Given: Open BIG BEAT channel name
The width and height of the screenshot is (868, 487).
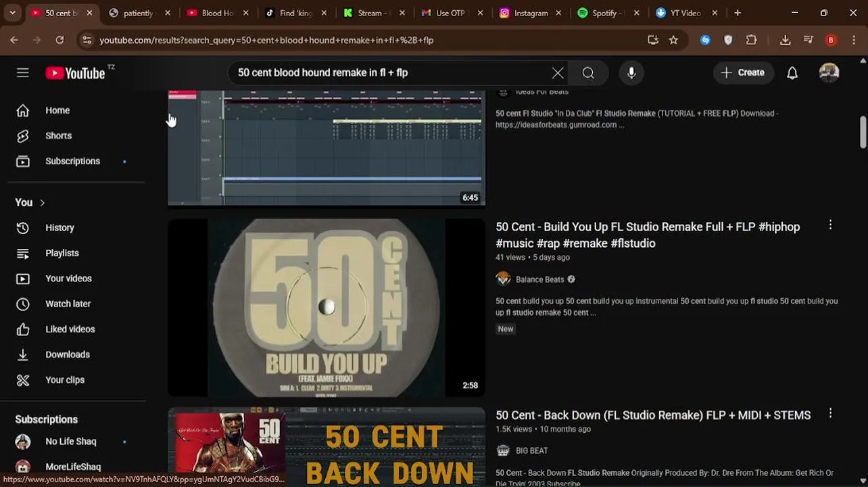Looking at the screenshot, I should (x=532, y=450).
